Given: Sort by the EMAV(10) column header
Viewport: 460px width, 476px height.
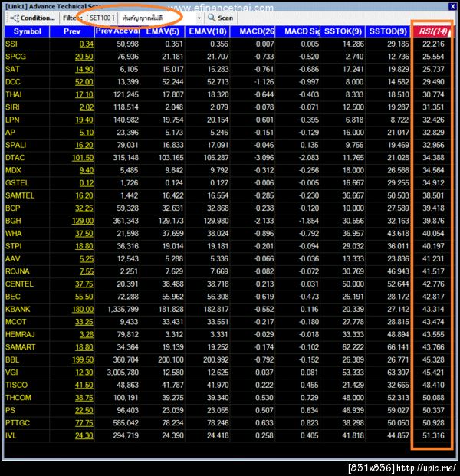Looking at the screenshot, I should click(207, 31).
